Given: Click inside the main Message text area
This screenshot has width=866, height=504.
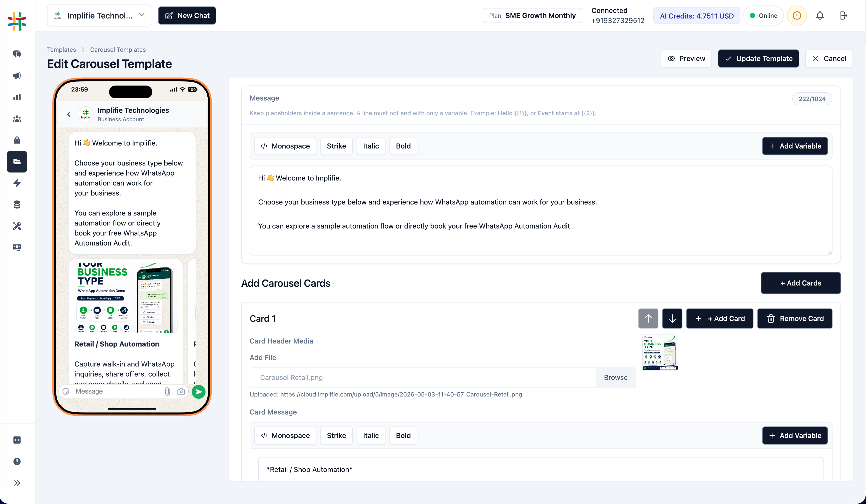Looking at the screenshot, I should click(x=541, y=210).
